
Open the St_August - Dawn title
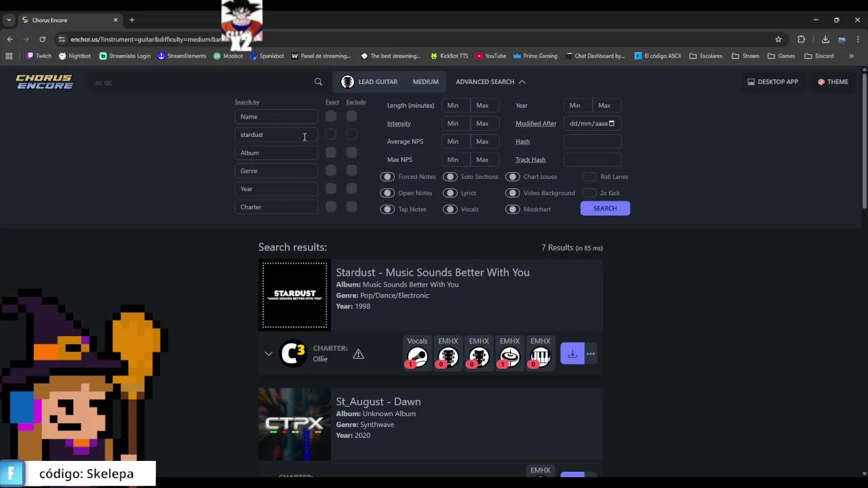(378, 402)
